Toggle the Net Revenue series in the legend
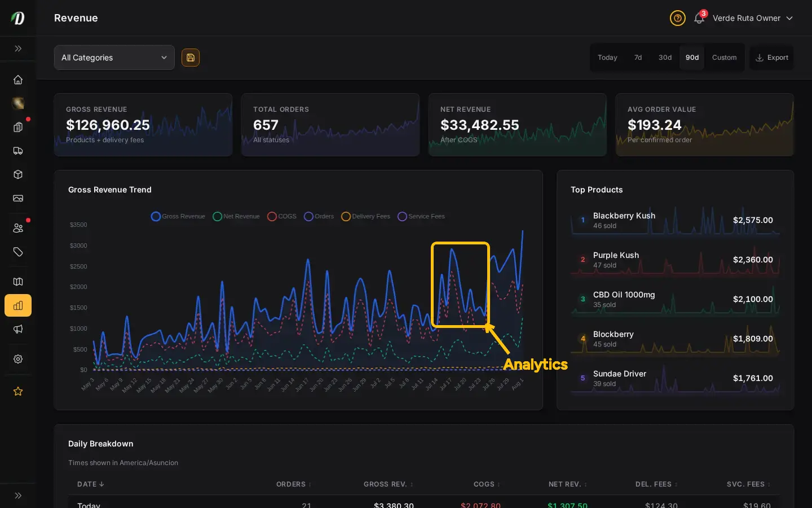 [236, 216]
